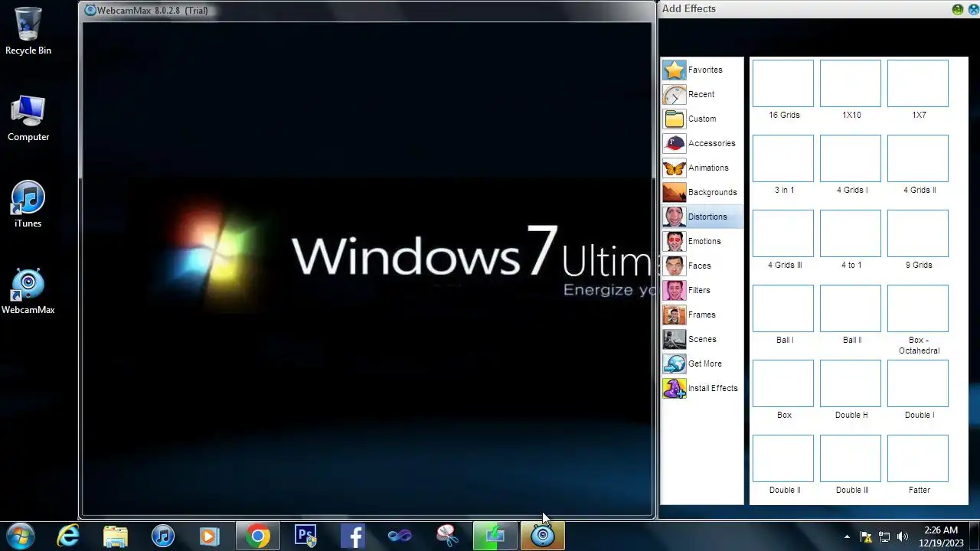Image resolution: width=980 pixels, height=551 pixels.
Task: Open the Recent effects category
Action: (702, 94)
